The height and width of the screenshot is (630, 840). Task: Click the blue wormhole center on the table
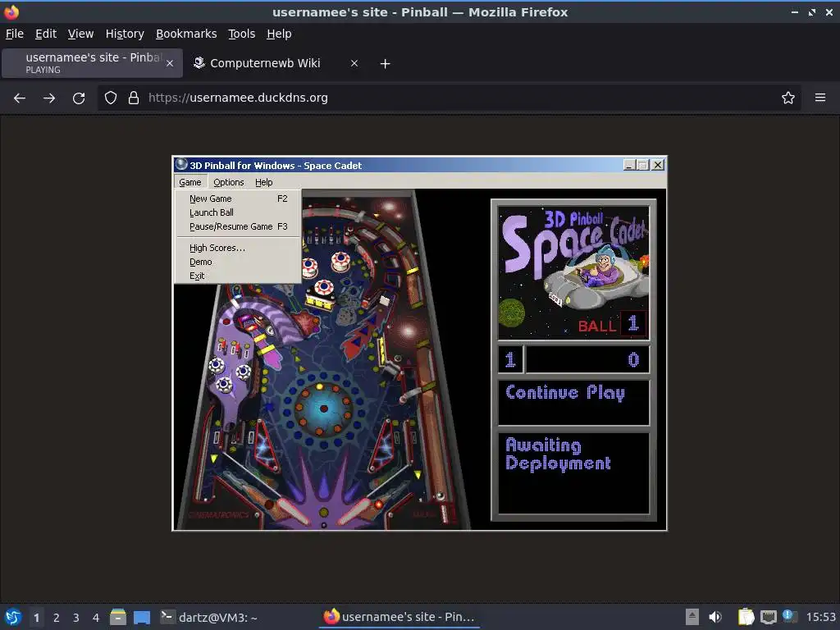pos(323,409)
